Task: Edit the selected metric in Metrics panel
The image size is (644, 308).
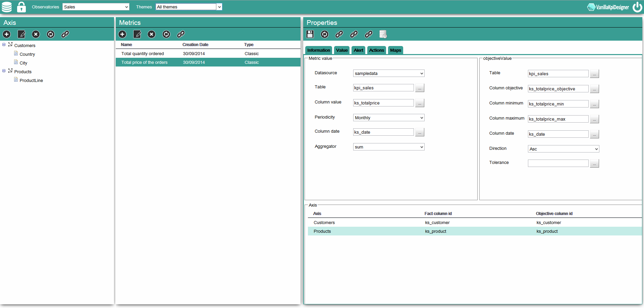Action: click(x=137, y=34)
